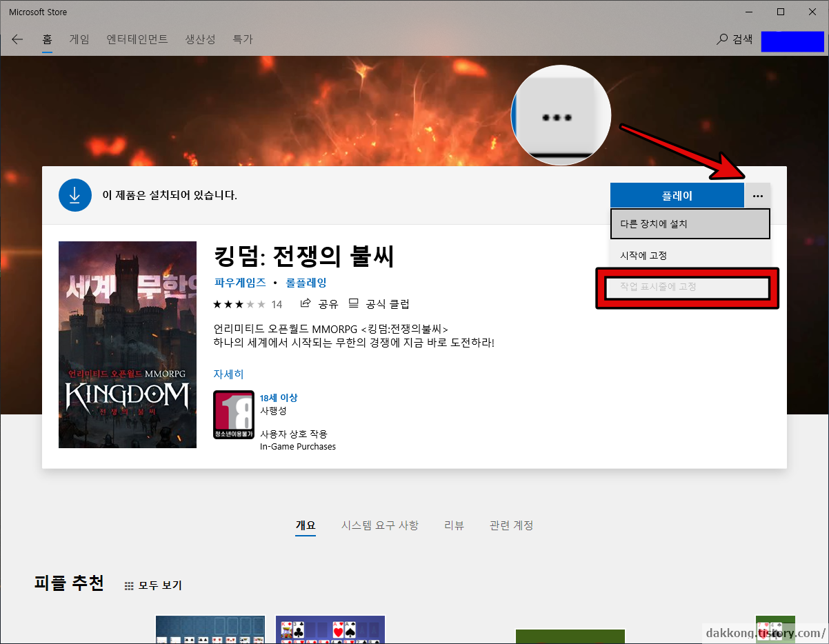Click the blue download circle icon
The height and width of the screenshot is (644, 829).
point(75,195)
